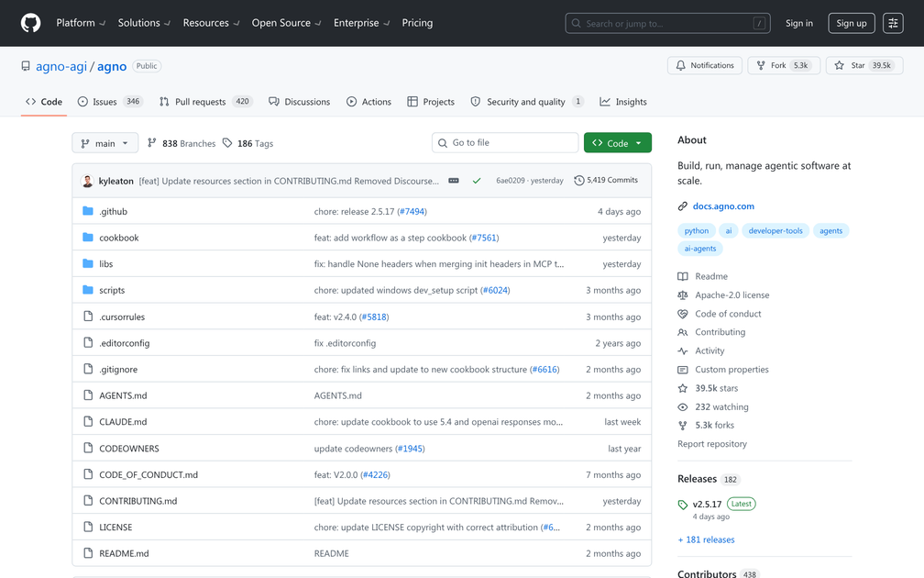
Task: Open the AGENTS.md file name
Action: point(123,395)
